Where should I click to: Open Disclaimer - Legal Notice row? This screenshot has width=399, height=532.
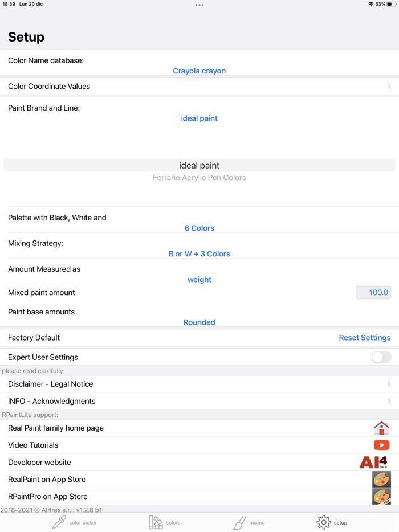199,384
